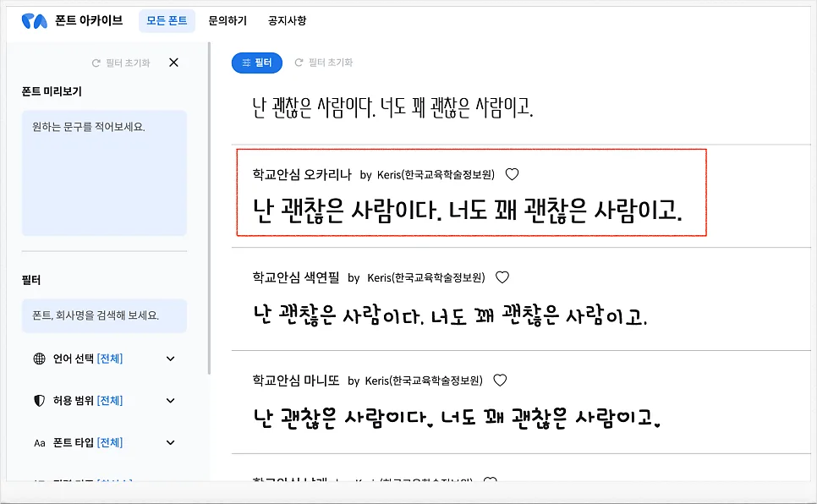Image resolution: width=817 pixels, height=504 pixels.
Task: Click the 폰트 미리보기 heading
Action: point(52,91)
